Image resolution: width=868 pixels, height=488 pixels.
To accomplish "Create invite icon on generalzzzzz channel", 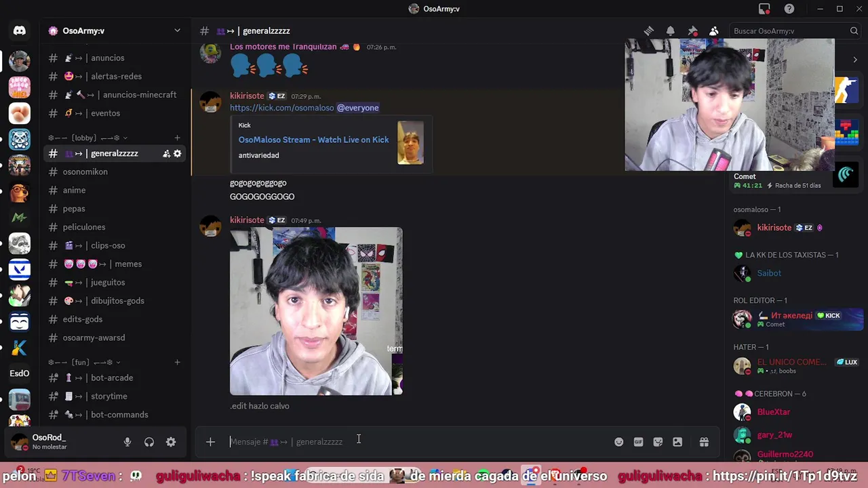I will 166,154.
